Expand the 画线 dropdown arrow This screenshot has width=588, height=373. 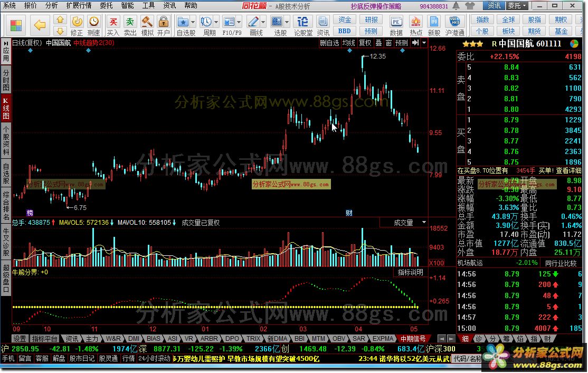(263, 22)
